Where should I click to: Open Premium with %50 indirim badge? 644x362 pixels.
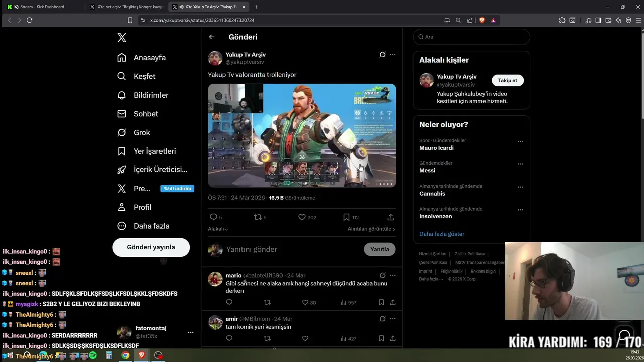155,189
